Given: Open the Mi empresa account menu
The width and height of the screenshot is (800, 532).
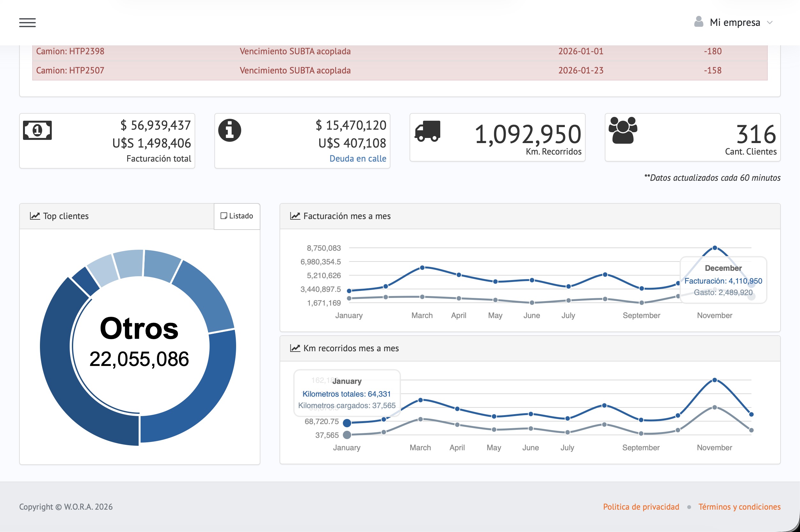Looking at the screenshot, I should [735, 22].
